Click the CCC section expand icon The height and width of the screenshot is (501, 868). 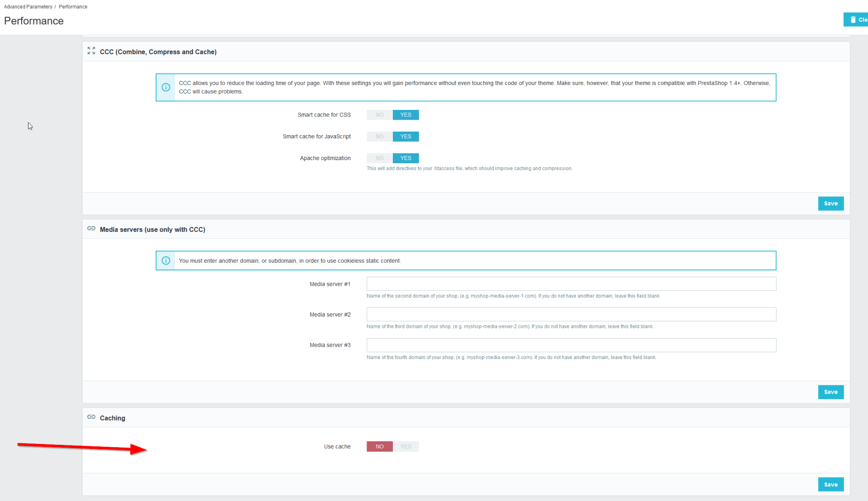(91, 51)
